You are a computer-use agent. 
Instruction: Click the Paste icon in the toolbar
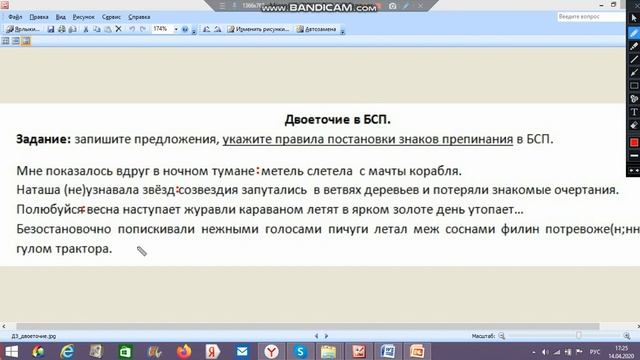click(108, 29)
